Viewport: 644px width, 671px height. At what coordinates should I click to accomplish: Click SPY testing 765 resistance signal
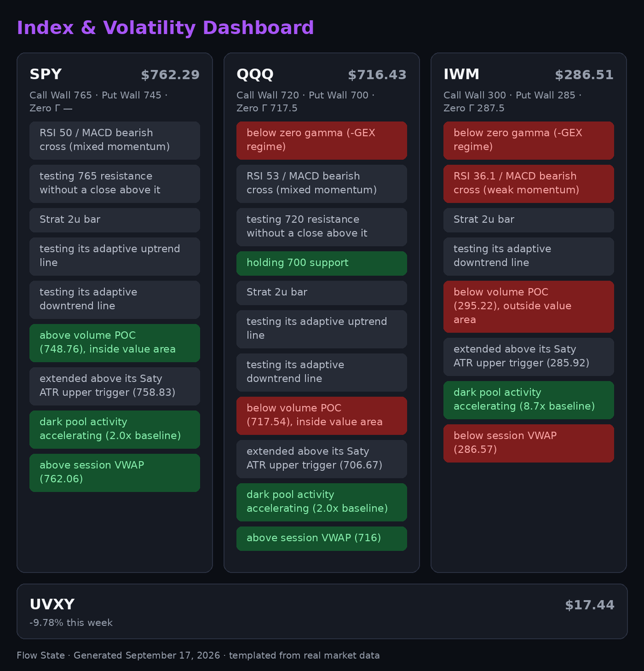(x=115, y=183)
